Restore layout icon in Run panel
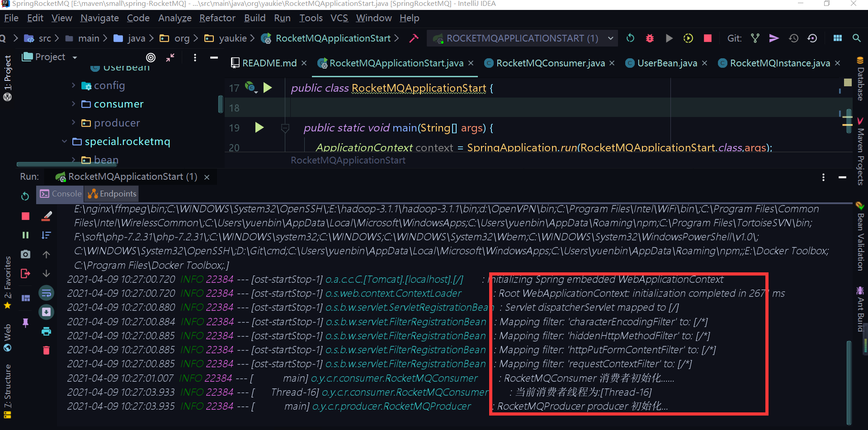The image size is (868, 430). (25, 298)
